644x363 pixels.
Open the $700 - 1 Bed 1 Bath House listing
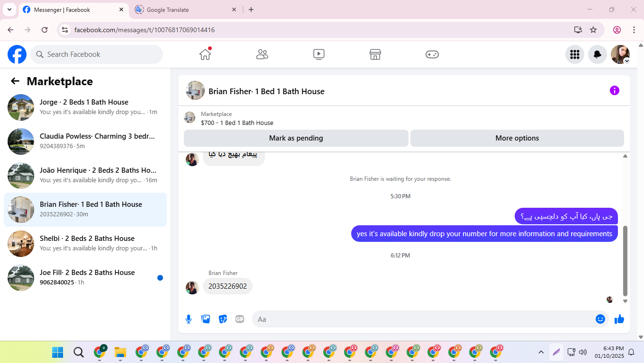tap(237, 123)
